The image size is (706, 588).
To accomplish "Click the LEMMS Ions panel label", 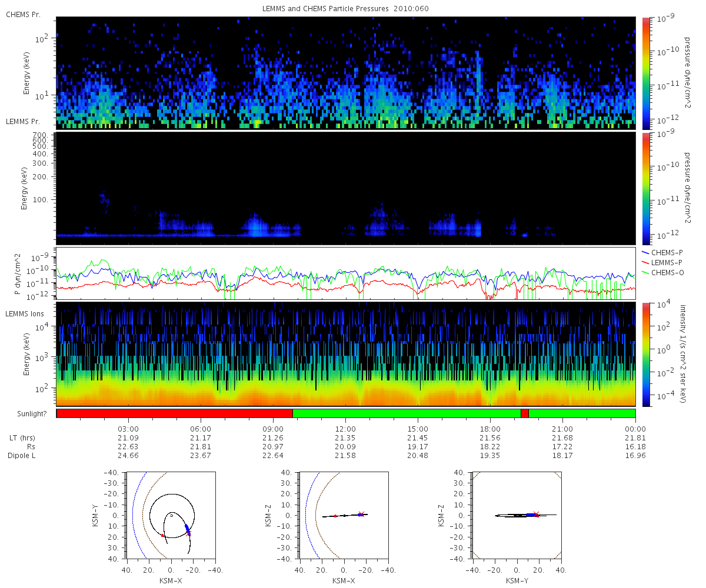I will [x=25, y=315].
